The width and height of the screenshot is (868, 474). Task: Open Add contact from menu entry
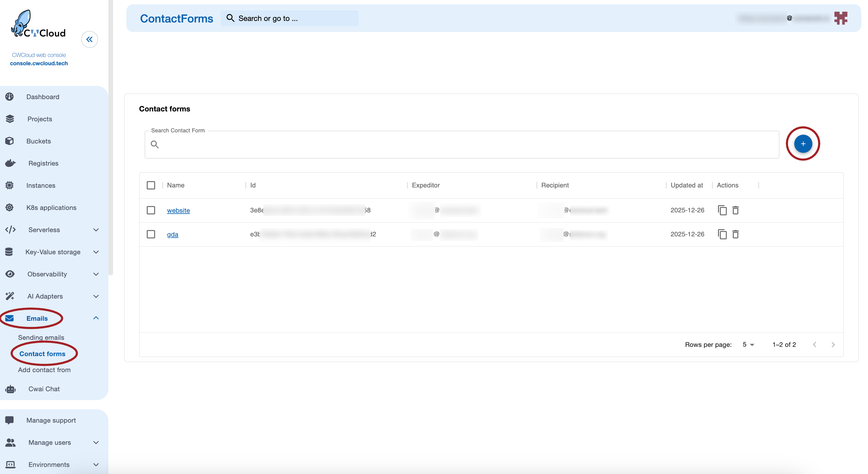pos(44,370)
